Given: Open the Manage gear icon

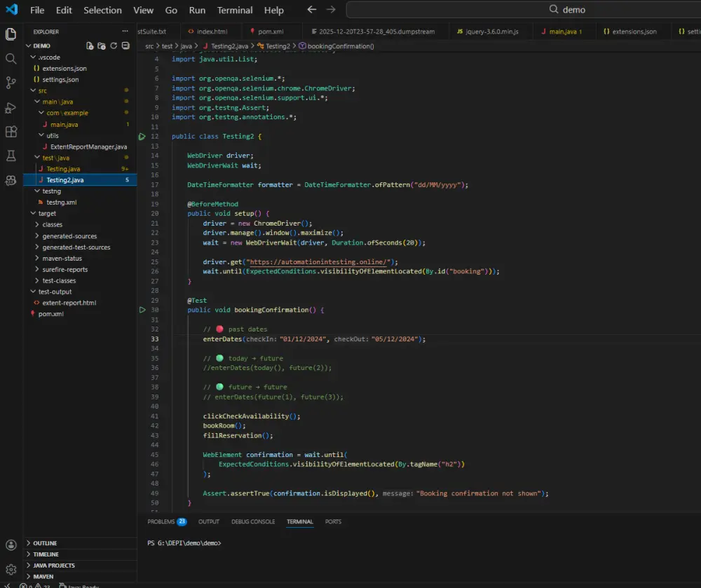Looking at the screenshot, I should pos(11,569).
